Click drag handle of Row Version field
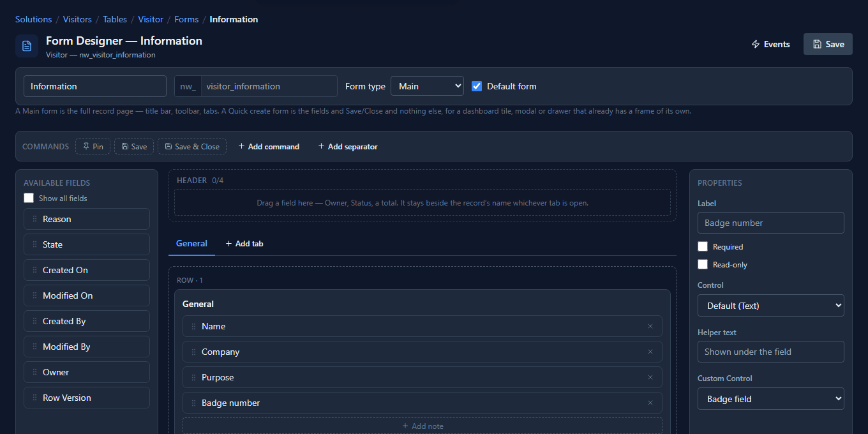 point(34,398)
